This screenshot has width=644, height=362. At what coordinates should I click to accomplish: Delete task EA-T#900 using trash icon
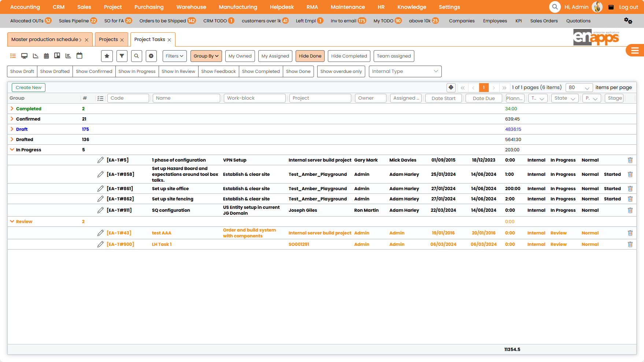[x=630, y=244]
